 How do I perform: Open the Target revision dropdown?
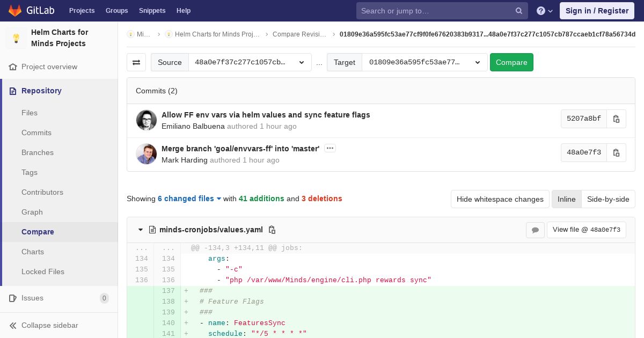click(x=425, y=62)
